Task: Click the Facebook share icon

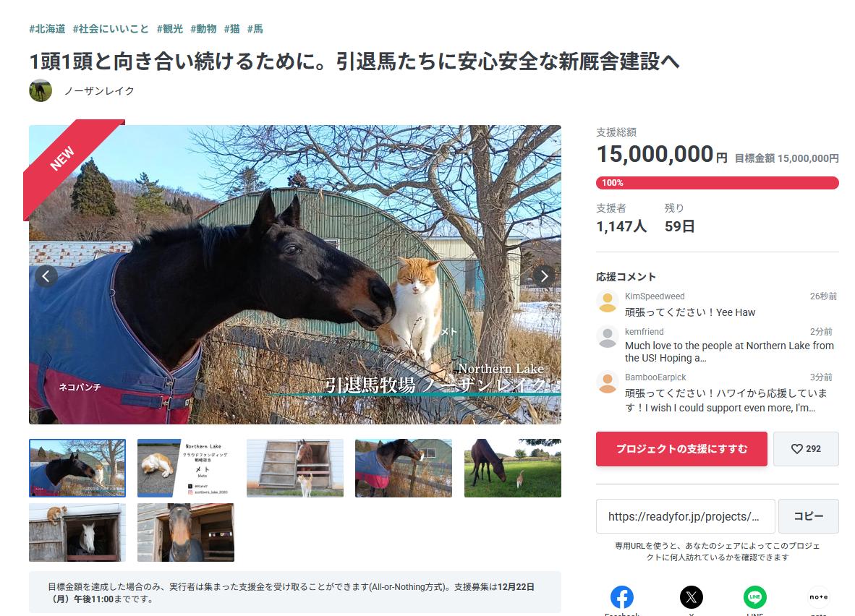Action: [x=621, y=597]
